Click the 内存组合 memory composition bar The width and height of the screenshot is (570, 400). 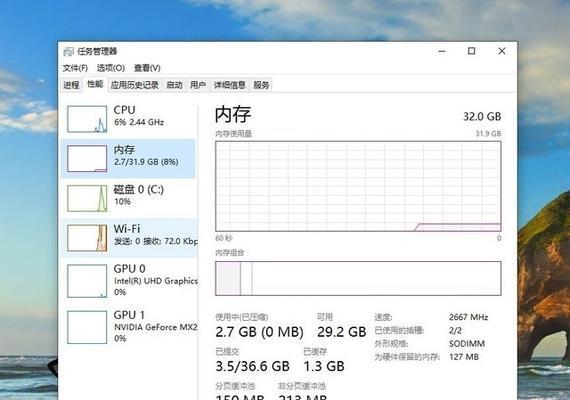pos(358,278)
